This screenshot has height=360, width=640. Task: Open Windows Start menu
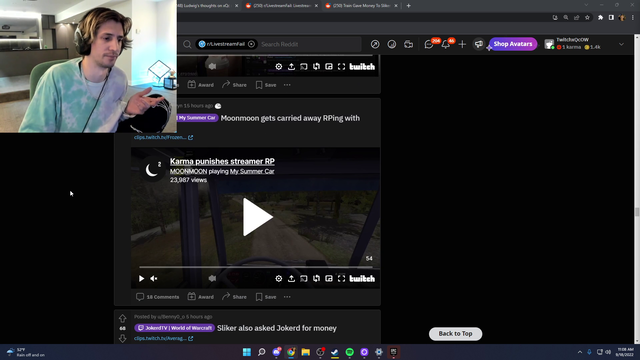(247, 352)
